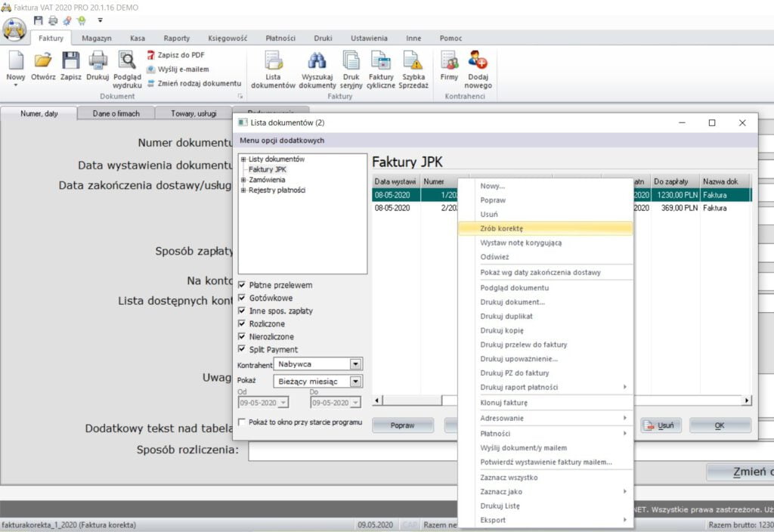This screenshot has width=774, height=532.
Task: Click the Popraw button below the list
Action: [402, 425]
